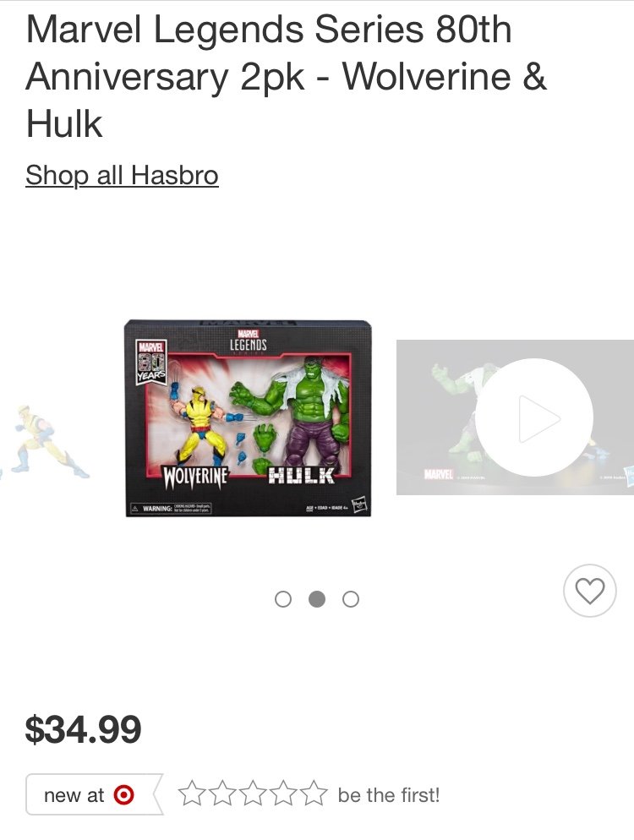Image resolution: width=634 pixels, height=840 pixels.
Task: Tap the Marvel 80 Years logo on box
Action: (x=151, y=362)
